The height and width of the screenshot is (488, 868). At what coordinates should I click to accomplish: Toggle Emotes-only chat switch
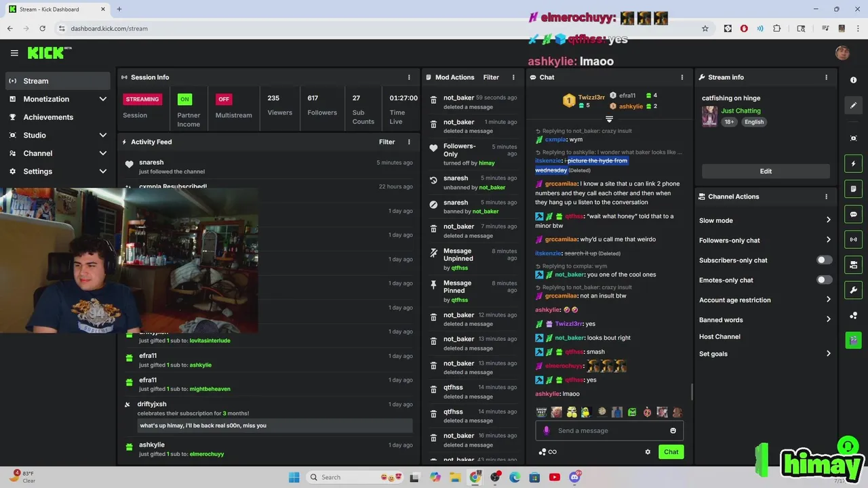(x=824, y=280)
